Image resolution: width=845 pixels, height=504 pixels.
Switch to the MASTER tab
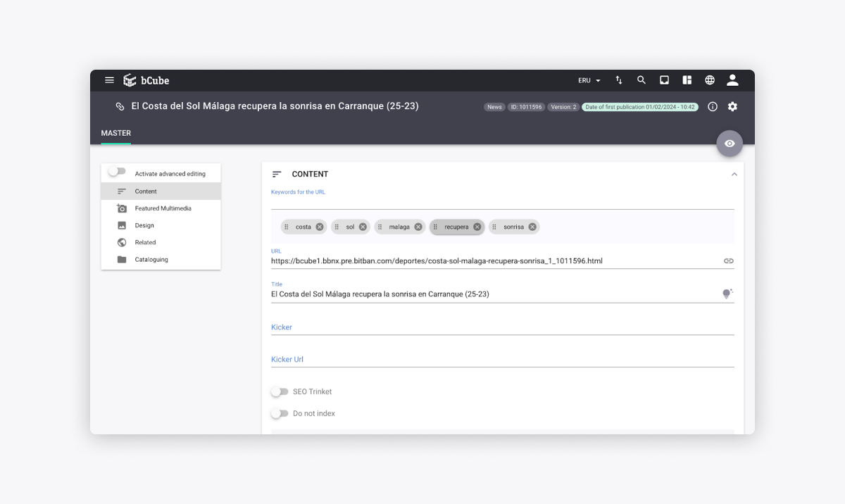[115, 133]
